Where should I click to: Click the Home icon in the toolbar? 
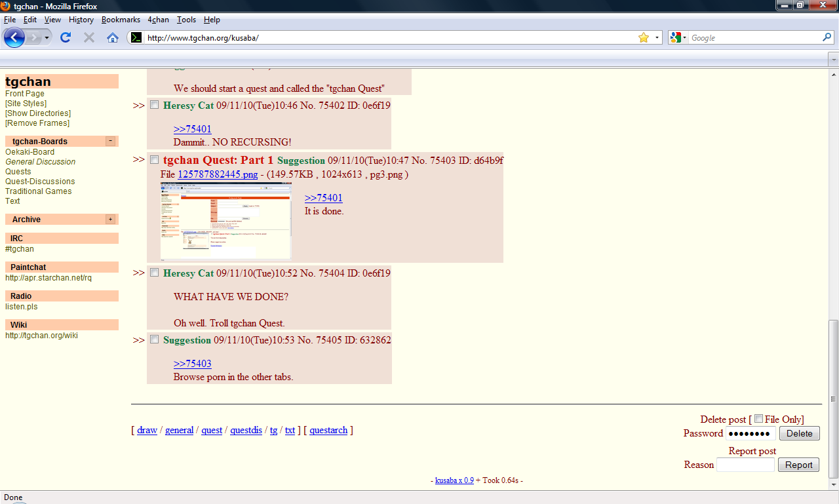pyautogui.click(x=113, y=37)
